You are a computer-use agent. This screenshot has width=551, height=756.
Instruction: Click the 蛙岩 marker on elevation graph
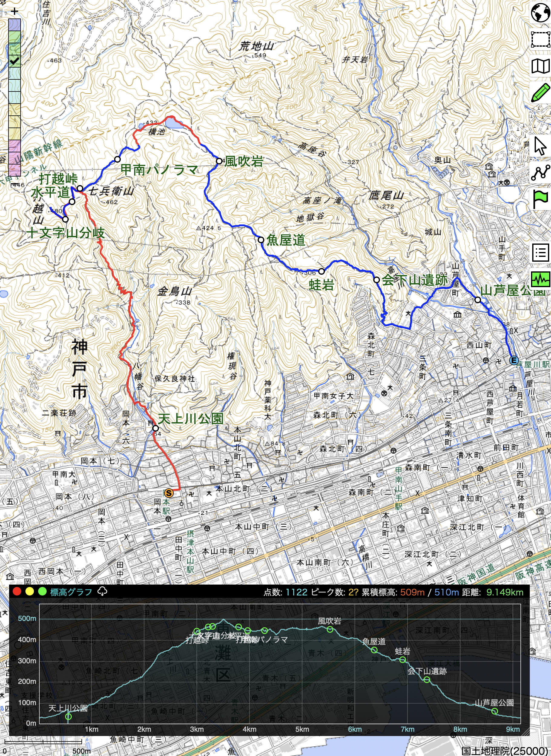(403, 660)
